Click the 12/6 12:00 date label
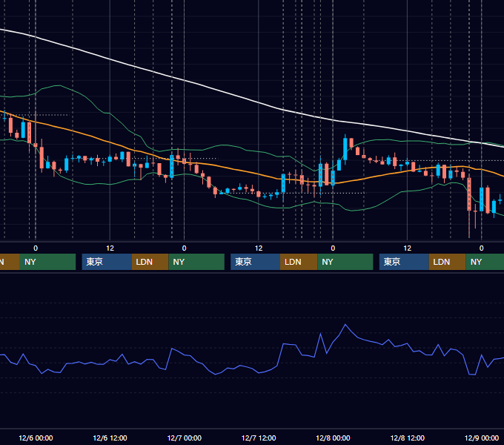The height and width of the screenshot is (445, 504). (x=110, y=438)
